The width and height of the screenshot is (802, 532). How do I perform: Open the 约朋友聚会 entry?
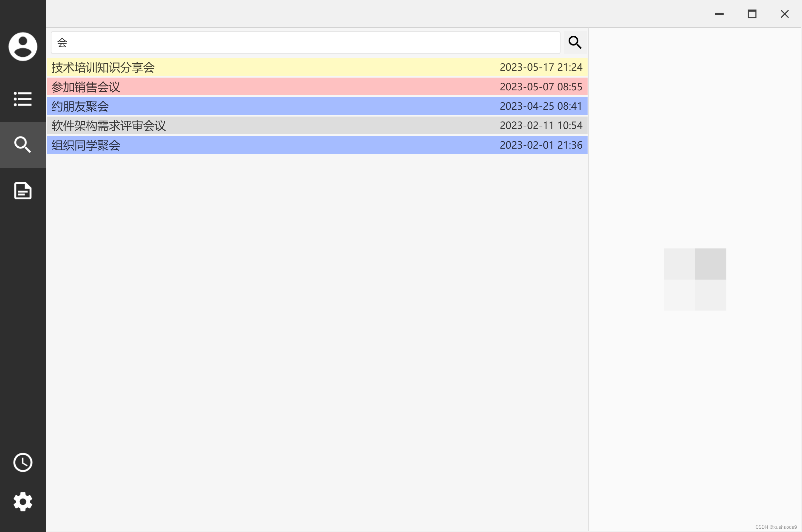pos(80,106)
